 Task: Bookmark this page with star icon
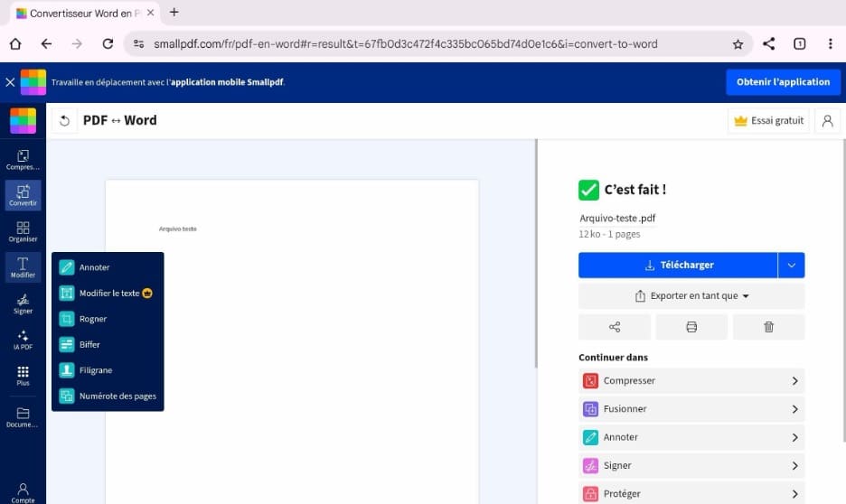coord(738,44)
